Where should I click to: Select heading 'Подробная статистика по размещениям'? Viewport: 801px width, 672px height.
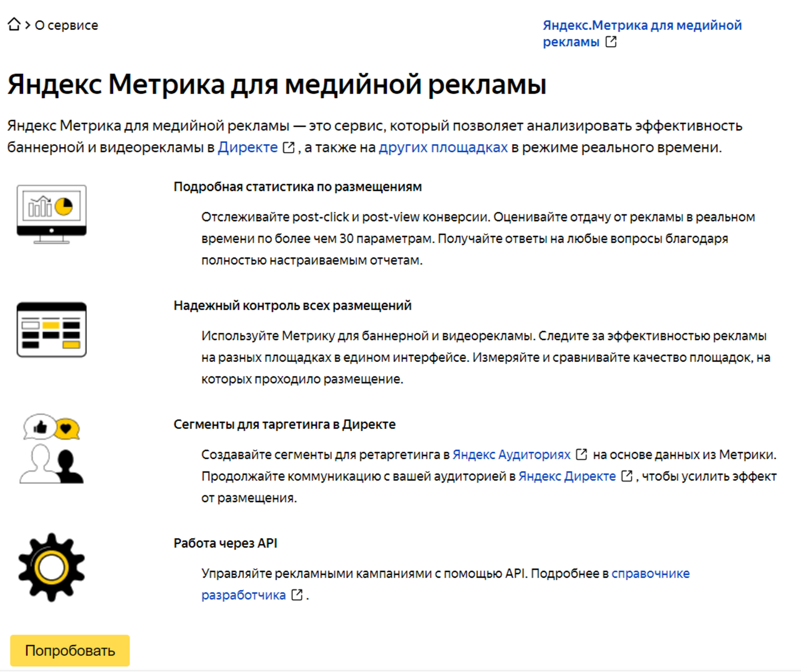(x=298, y=186)
